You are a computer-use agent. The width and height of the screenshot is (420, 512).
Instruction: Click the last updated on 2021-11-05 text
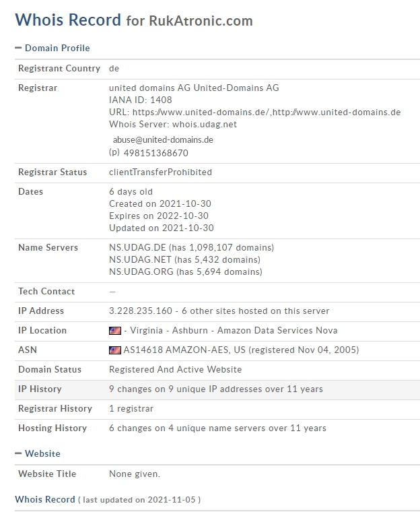coord(139,500)
